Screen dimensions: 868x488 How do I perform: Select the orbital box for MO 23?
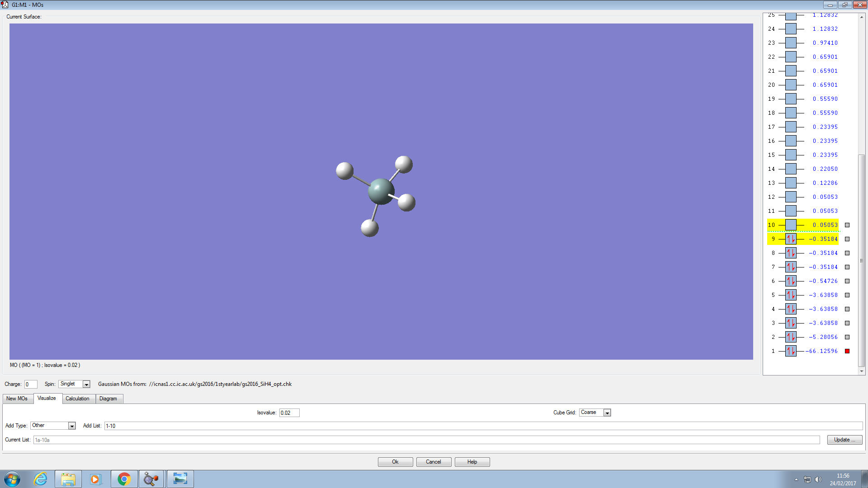[791, 43]
